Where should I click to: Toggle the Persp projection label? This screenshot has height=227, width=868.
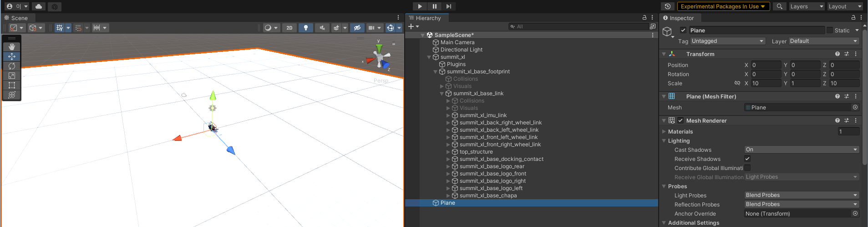tap(381, 81)
